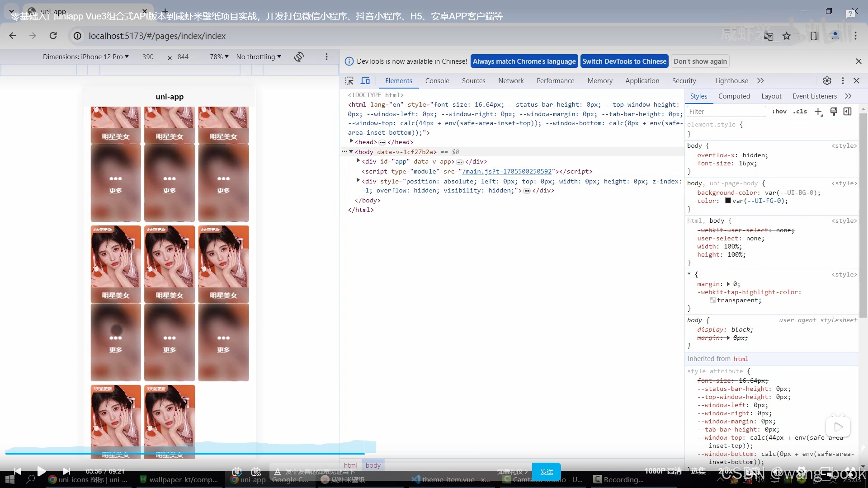Expand the absolute-positioned div node
Viewport: 868px width, 488px height.
point(358,180)
